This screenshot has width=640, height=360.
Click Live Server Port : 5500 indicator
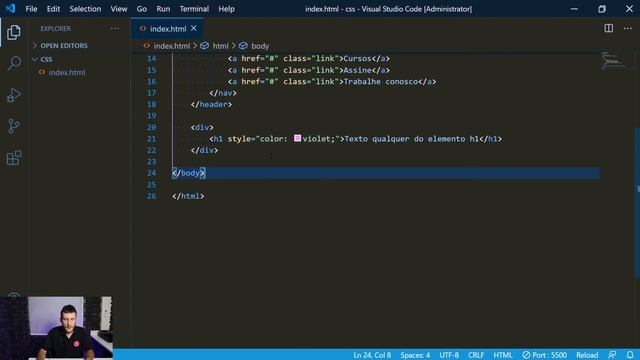pos(544,355)
